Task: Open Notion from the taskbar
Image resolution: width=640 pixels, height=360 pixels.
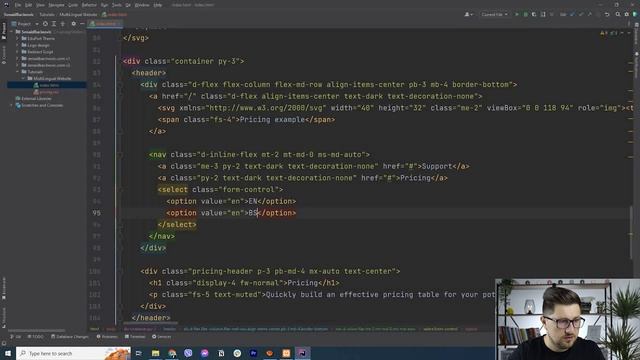Action: click(221, 353)
